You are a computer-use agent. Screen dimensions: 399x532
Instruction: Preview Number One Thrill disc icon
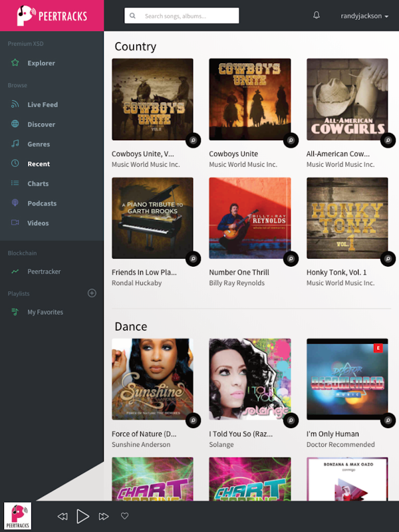click(x=291, y=259)
